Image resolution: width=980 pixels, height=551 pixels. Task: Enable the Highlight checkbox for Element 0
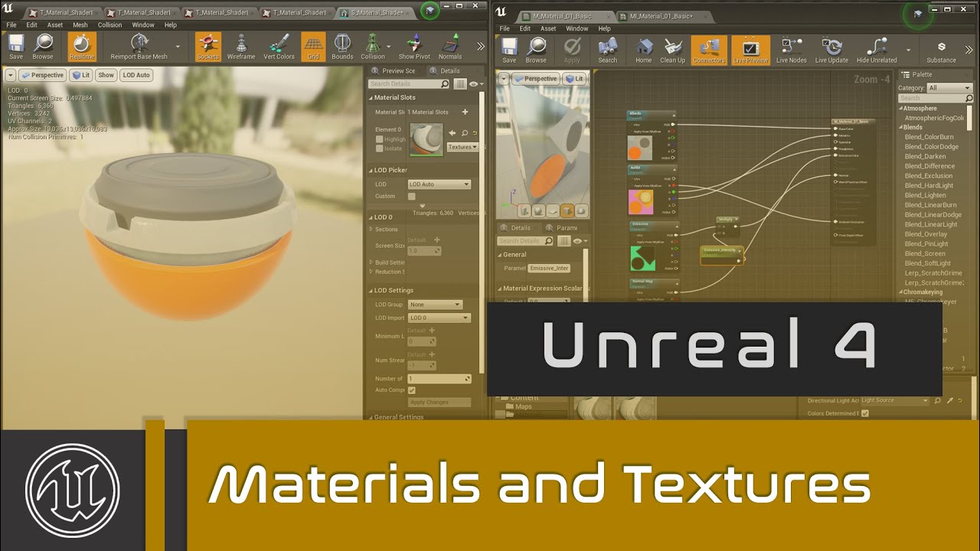tap(379, 139)
